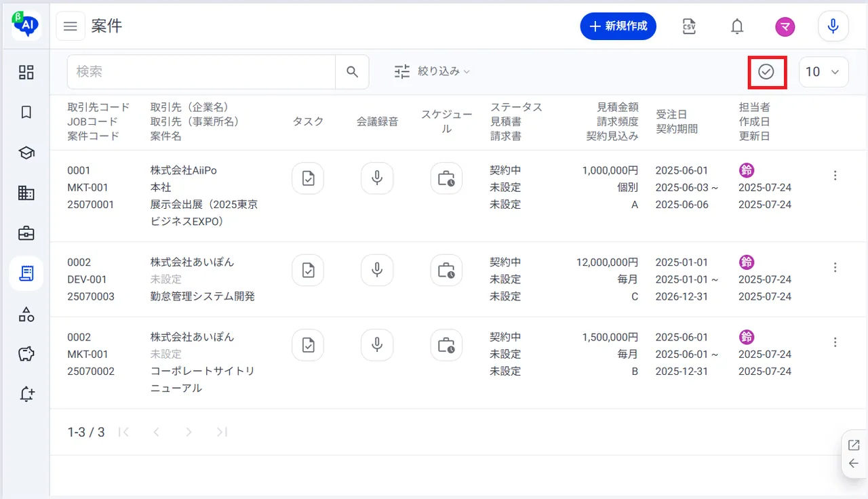The height and width of the screenshot is (499, 868).
Task: Open schedule for 展示会出展 row
Action: pos(446,178)
